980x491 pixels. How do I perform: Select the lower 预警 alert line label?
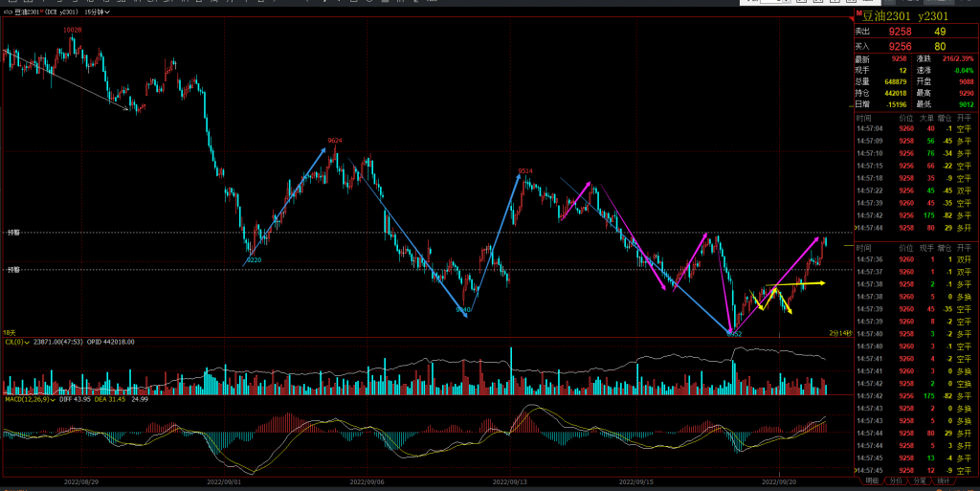coord(12,270)
